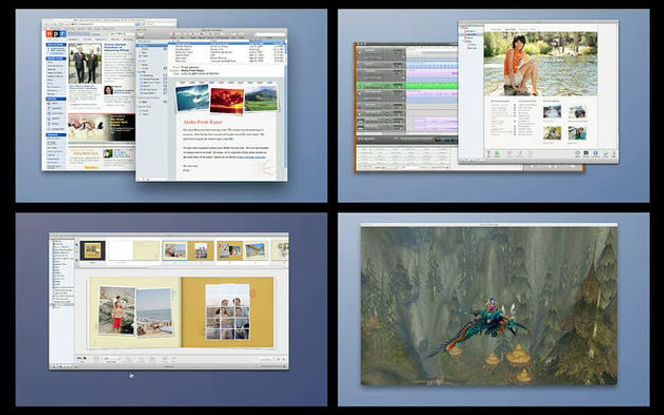The width and height of the screenshot is (664, 415).
Task: Click the green Shapes tool in iWeb toolbar
Action: click(497, 154)
